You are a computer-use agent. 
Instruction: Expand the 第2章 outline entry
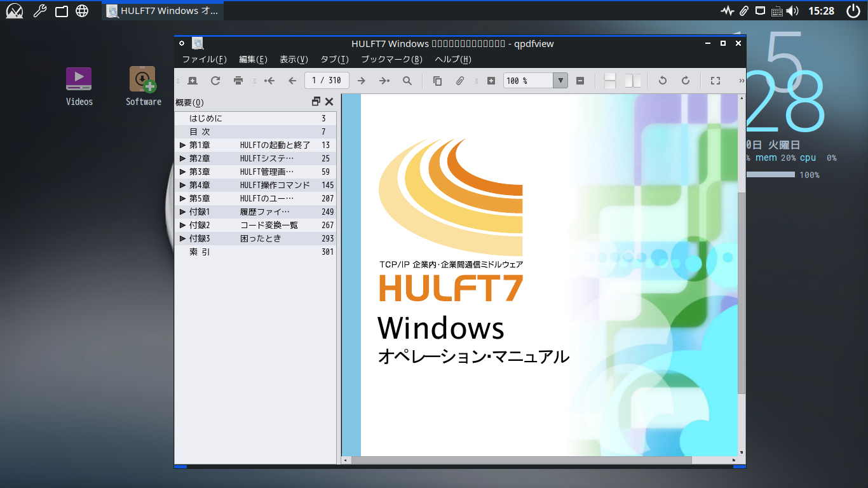click(x=183, y=158)
